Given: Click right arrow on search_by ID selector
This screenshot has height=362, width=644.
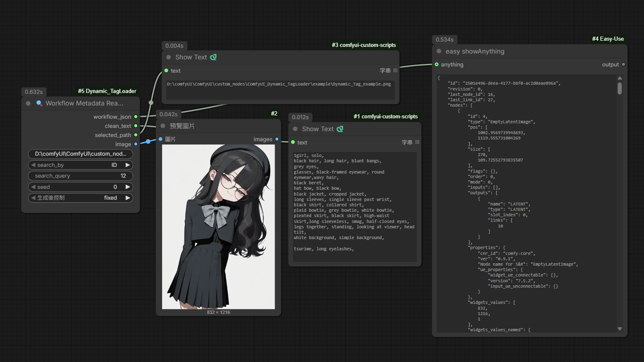Looking at the screenshot, I should 128,165.
